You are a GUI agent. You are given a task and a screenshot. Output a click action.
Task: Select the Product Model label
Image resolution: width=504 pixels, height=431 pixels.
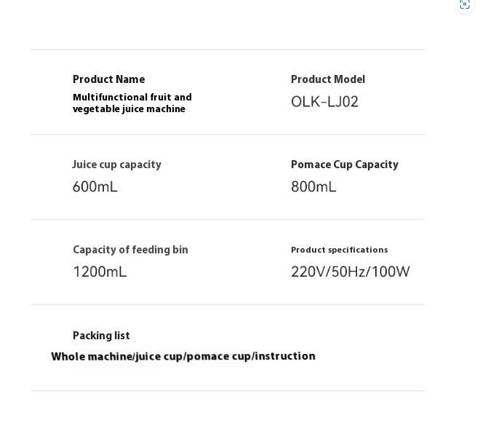tap(328, 79)
